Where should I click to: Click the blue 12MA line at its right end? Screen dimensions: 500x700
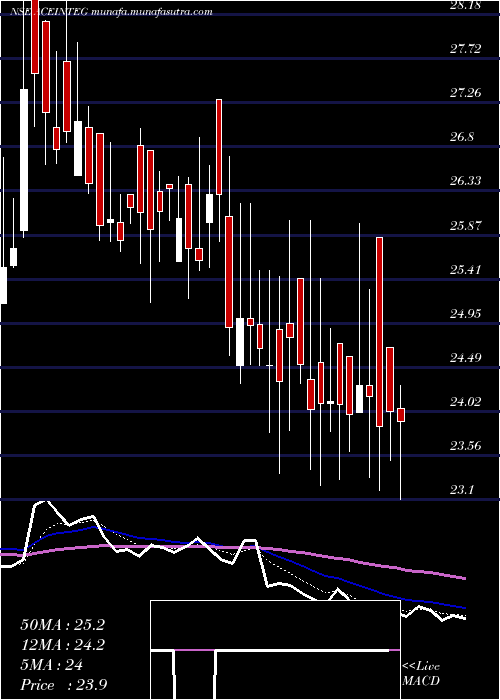pos(464,608)
